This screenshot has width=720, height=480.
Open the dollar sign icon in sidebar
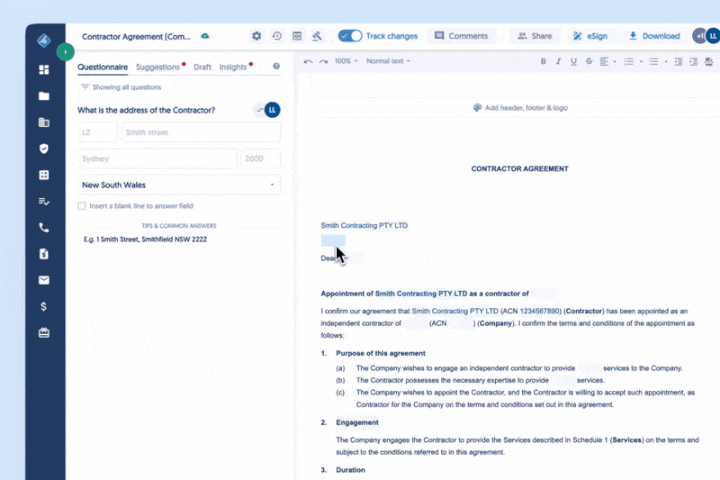44,306
